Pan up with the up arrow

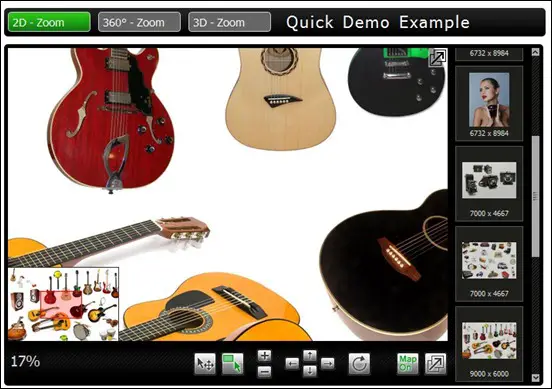(x=310, y=356)
